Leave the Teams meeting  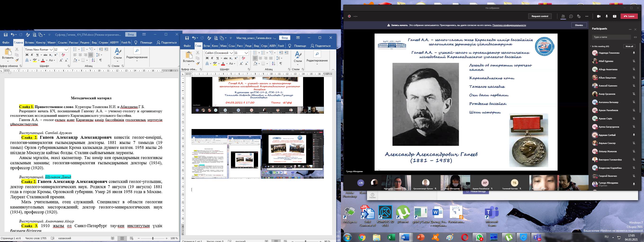click(629, 16)
